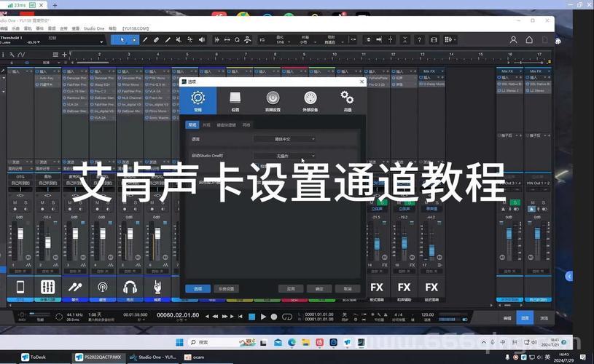
Task: Open the user account icon
Action: coord(513,40)
